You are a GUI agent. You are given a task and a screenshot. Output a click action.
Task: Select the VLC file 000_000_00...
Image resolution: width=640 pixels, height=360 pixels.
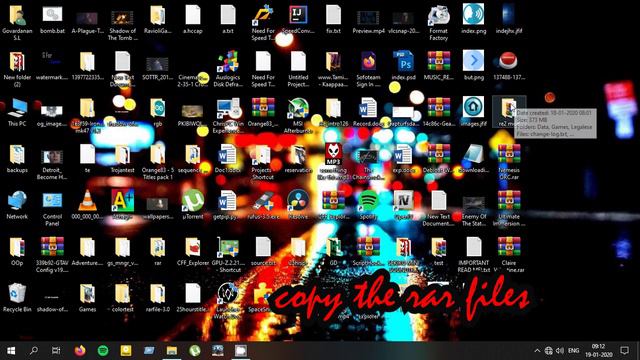point(87,205)
